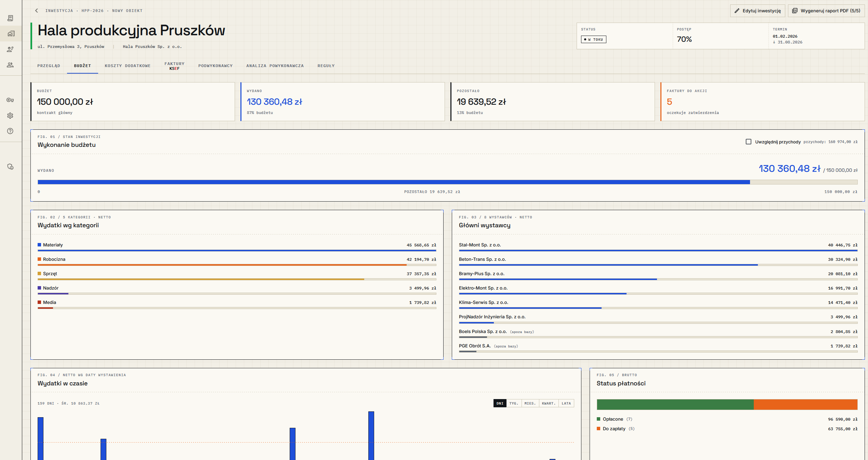Open the invoices receipt icon in sidebar

[x=11, y=18]
